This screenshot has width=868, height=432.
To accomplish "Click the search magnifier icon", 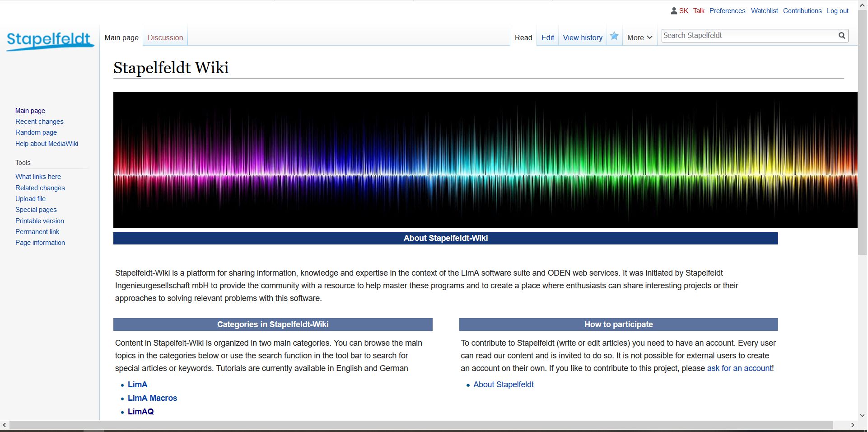I will (x=842, y=36).
